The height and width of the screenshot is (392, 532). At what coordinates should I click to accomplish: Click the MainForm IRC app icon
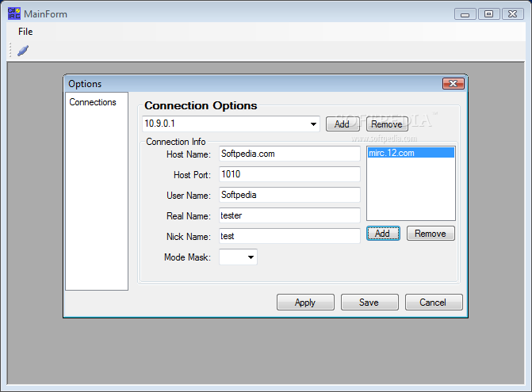tap(14, 13)
